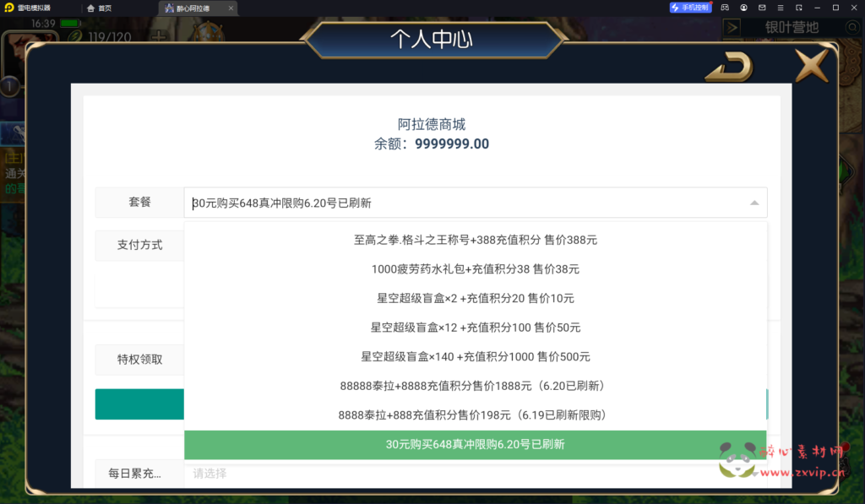Click the gold return arrow in 个人中心 panel
This screenshot has height=504, width=865.
tap(728, 65)
